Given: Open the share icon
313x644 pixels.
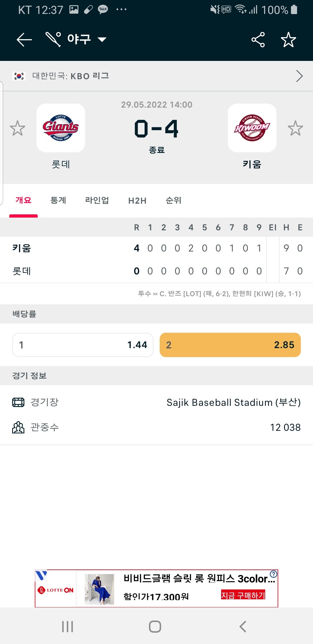Looking at the screenshot, I should pyautogui.click(x=258, y=39).
